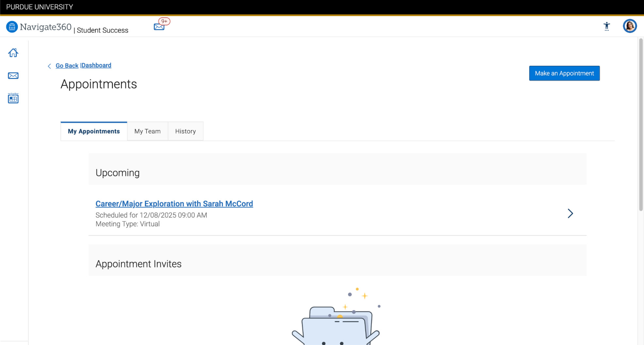Click the page vertical scrollbar

pyautogui.click(x=640, y=124)
